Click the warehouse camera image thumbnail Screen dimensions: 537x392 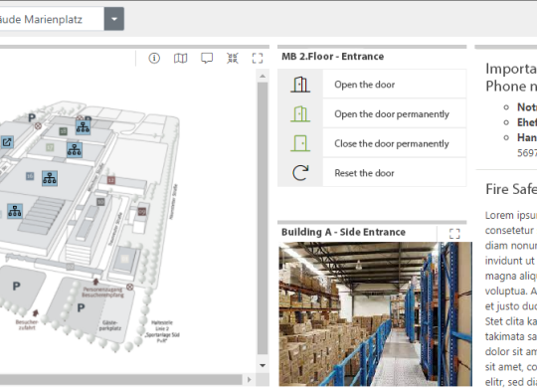[x=375, y=314]
